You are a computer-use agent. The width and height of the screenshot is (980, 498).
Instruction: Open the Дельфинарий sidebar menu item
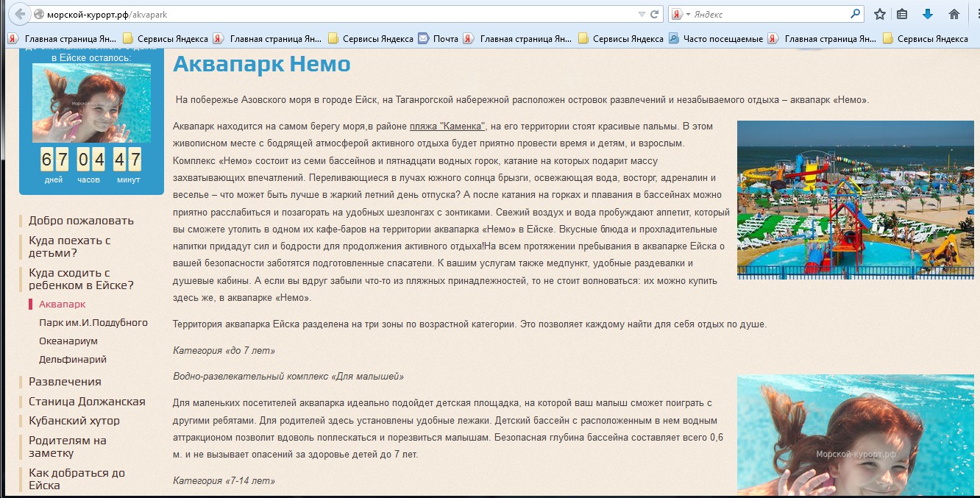pyautogui.click(x=73, y=360)
